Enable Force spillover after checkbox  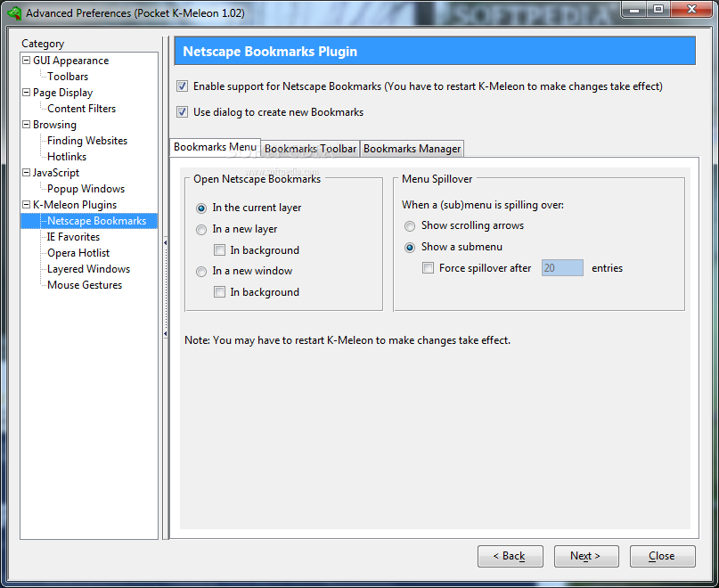[428, 268]
